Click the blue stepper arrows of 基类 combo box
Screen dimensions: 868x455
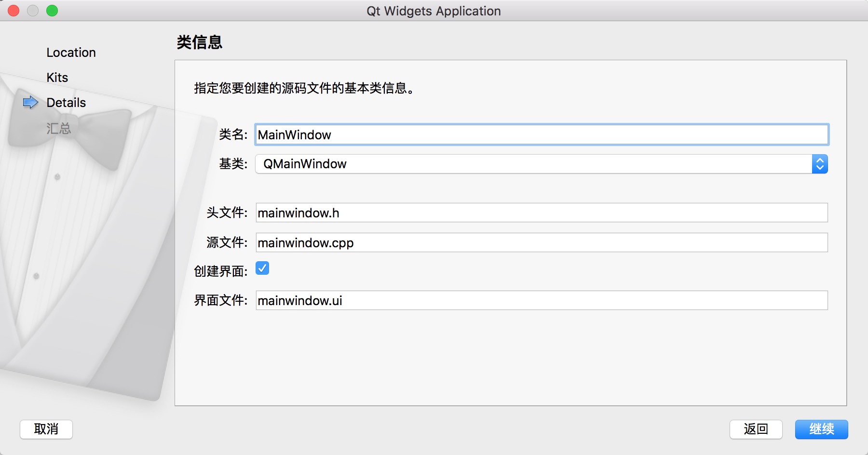[820, 164]
